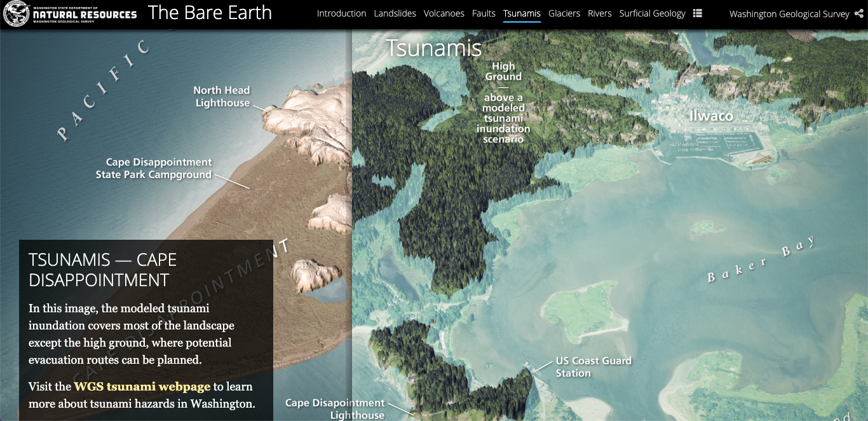Open the section list grid icon
The height and width of the screenshot is (421, 868).
point(698,13)
